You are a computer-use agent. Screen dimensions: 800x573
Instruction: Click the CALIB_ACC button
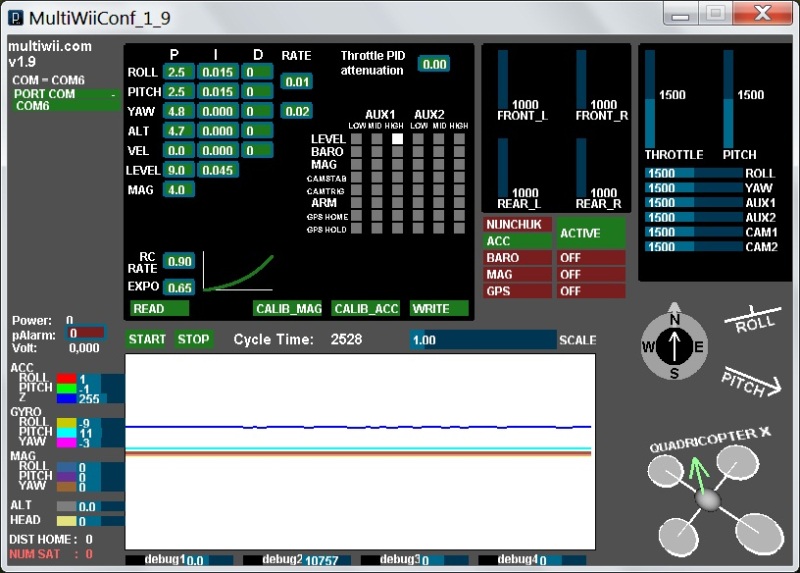(365, 309)
